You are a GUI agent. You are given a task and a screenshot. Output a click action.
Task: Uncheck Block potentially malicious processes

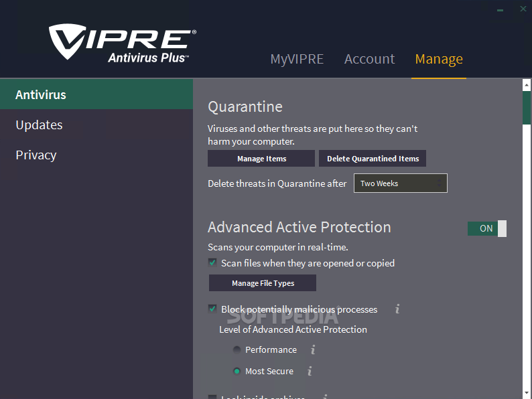tap(212, 309)
